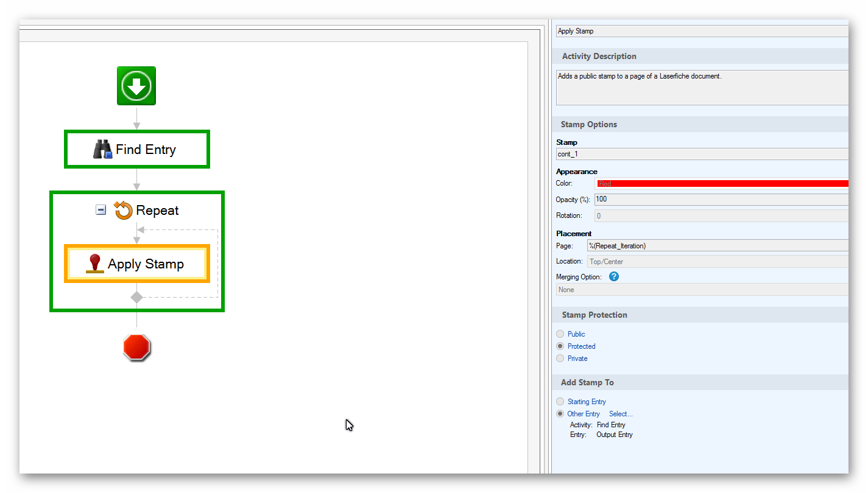The image size is (868, 493).
Task: Open the Location Top/Center dropdown
Action: pyautogui.click(x=718, y=262)
